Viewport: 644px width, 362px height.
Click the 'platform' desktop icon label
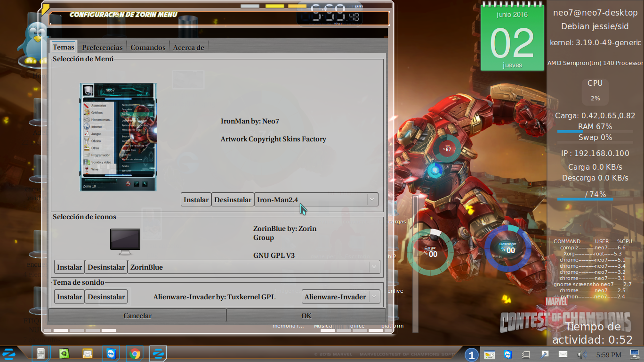[x=392, y=326]
